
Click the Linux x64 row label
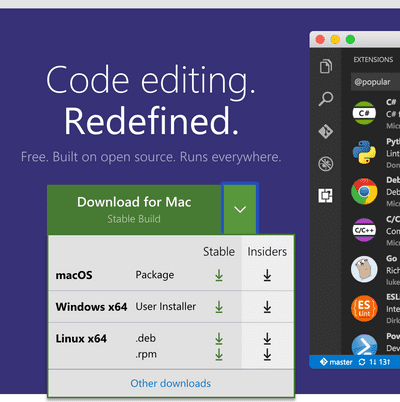click(81, 339)
